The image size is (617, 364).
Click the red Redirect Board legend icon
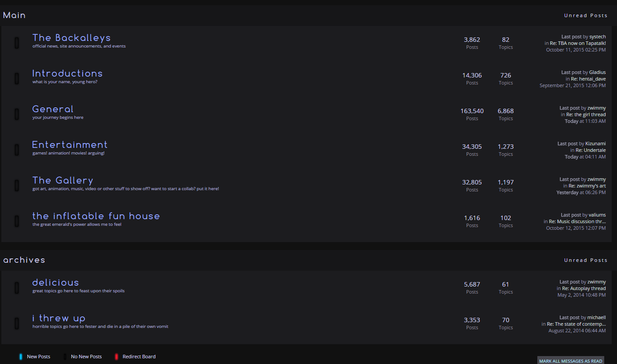117,357
